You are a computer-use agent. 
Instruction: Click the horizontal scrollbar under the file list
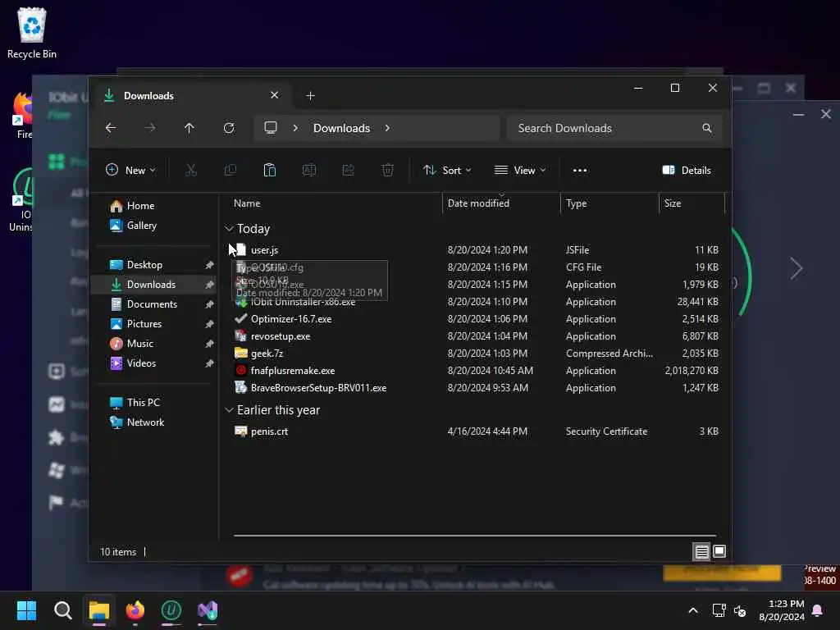pos(475,535)
